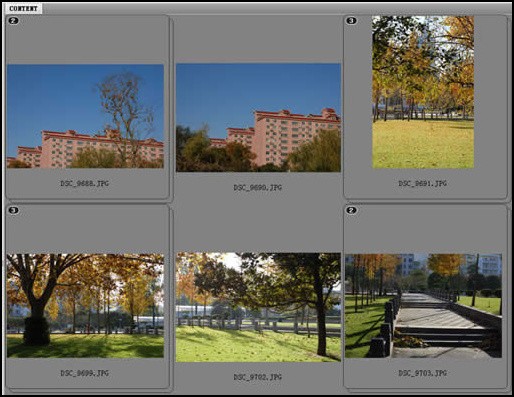
Task: Click the DSC_9688.JPG filename label
Action: (x=85, y=183)
